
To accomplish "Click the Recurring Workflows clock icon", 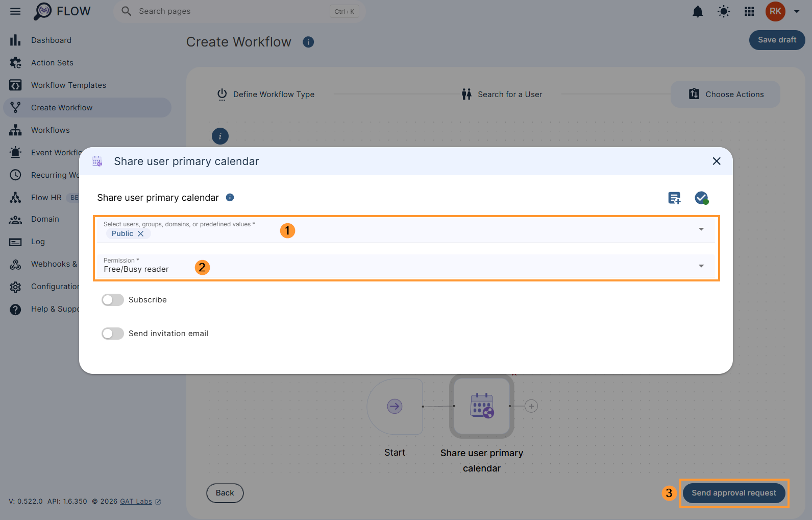I will coord(15,175).
